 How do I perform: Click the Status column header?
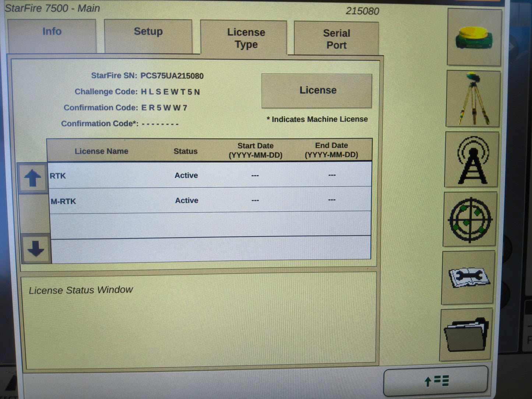pos(186,151)
